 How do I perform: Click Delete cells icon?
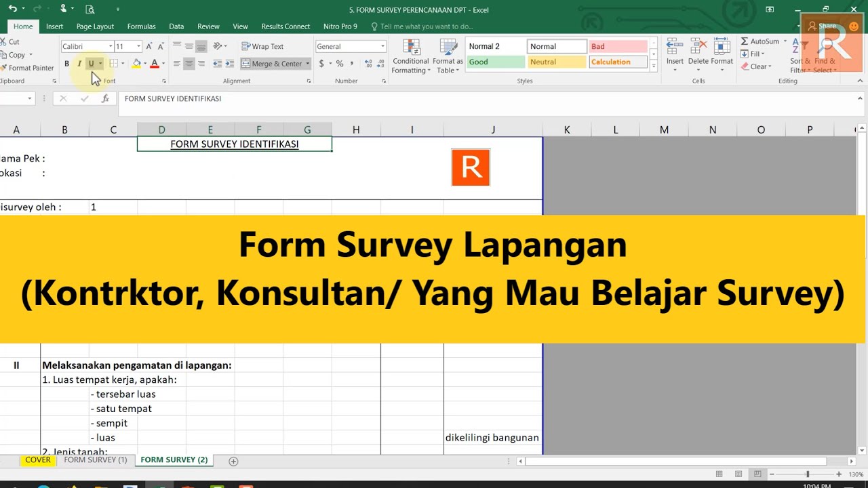click(x=698, y=47)
